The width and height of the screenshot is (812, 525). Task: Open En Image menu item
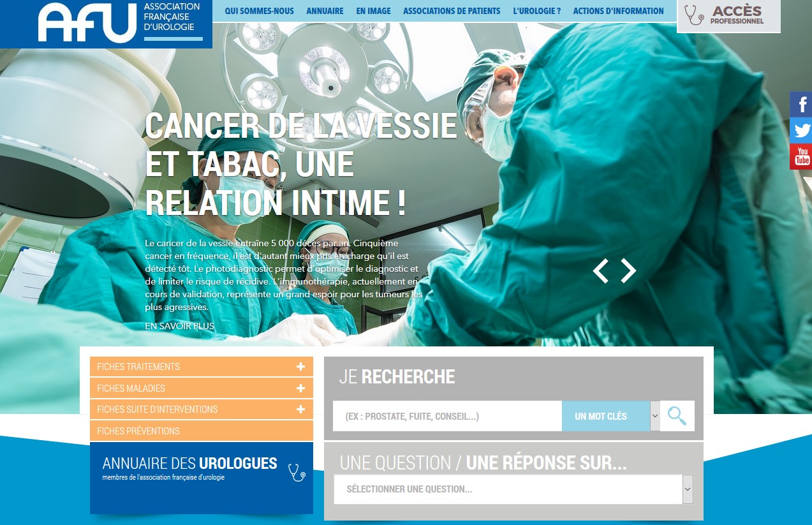pos(373,11)
